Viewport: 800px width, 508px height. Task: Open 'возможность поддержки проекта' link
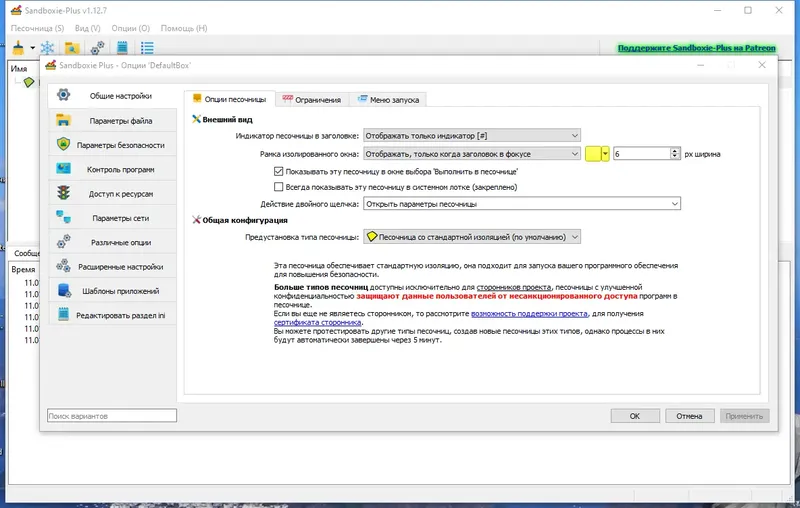(x=529, y=313)
